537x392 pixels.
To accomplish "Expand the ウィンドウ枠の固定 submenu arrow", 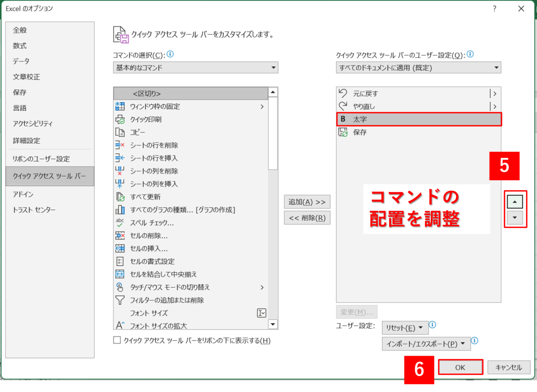I will (262, 106).
